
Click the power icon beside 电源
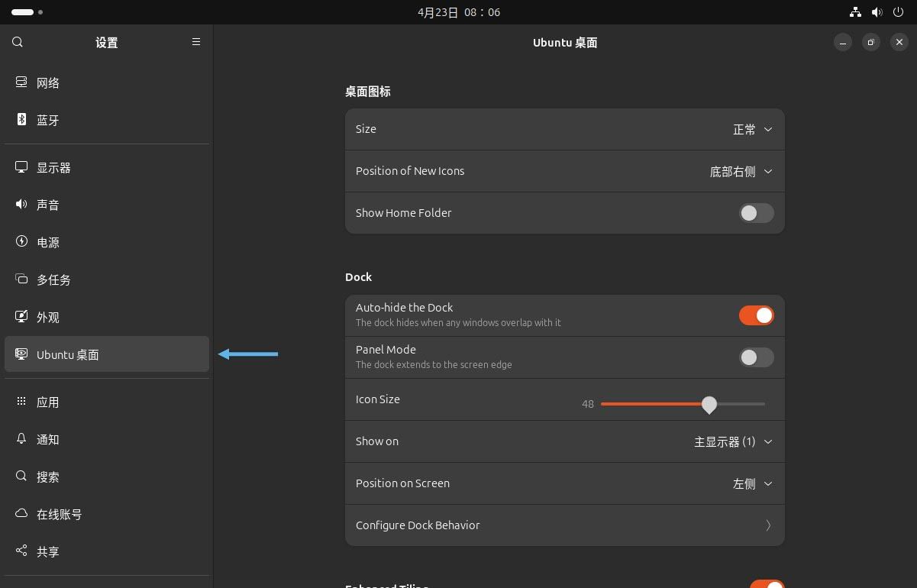coord(21,241)
